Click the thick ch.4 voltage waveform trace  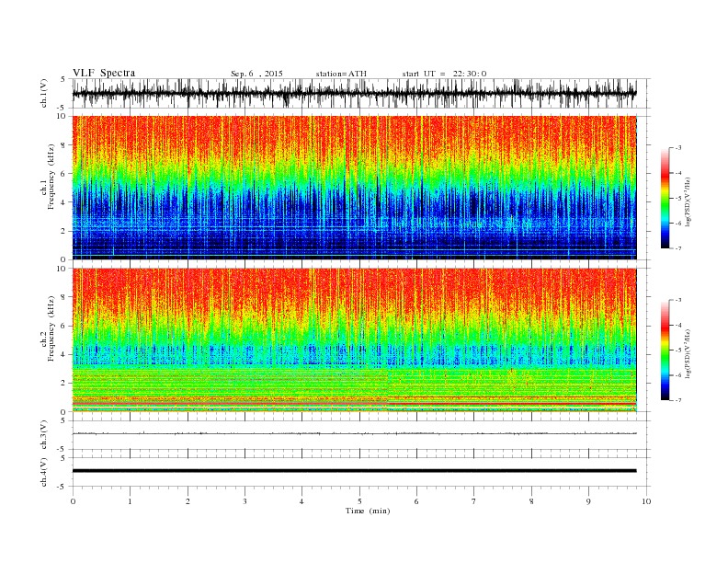(354, 471)
